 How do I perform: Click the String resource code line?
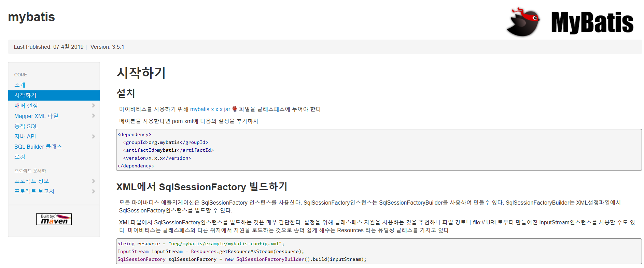coord(201,243)
